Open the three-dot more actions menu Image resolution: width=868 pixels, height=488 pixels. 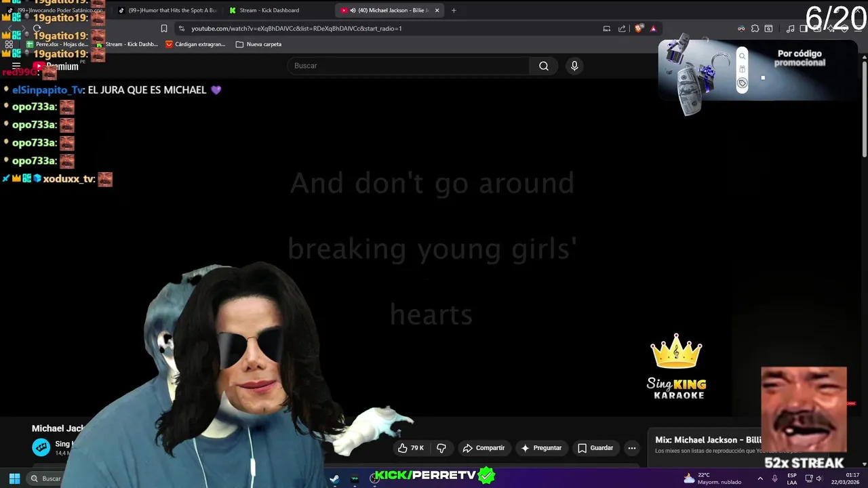tap(632, 448)
